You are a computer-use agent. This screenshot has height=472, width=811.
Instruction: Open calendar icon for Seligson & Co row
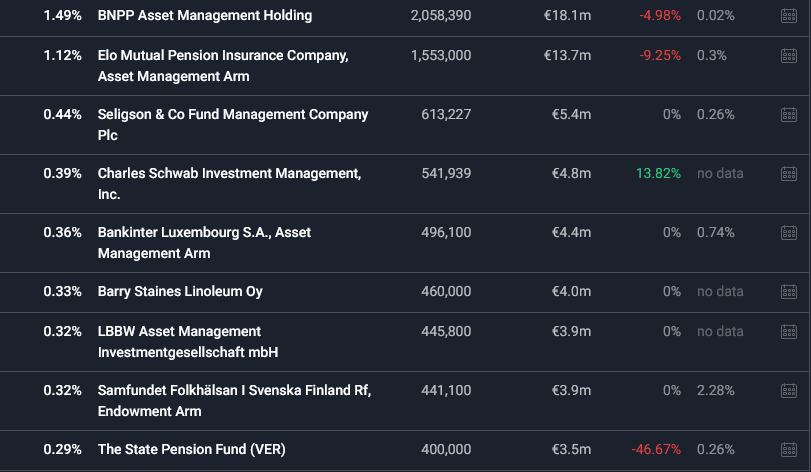(x=789, y=114)
